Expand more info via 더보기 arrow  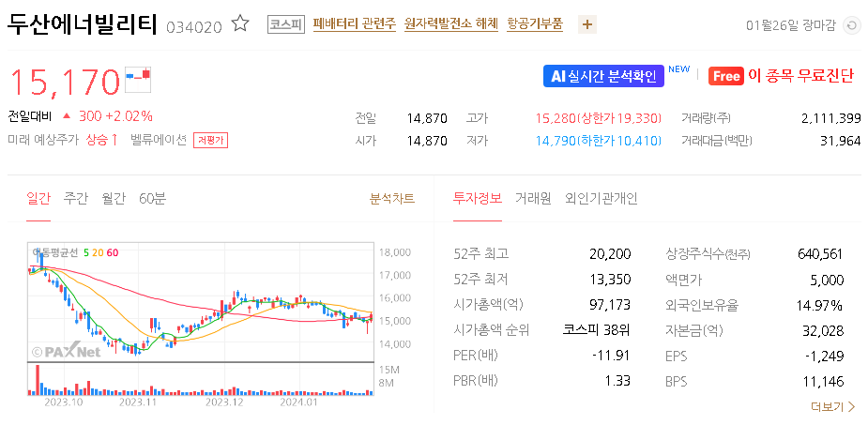[833, 407]
